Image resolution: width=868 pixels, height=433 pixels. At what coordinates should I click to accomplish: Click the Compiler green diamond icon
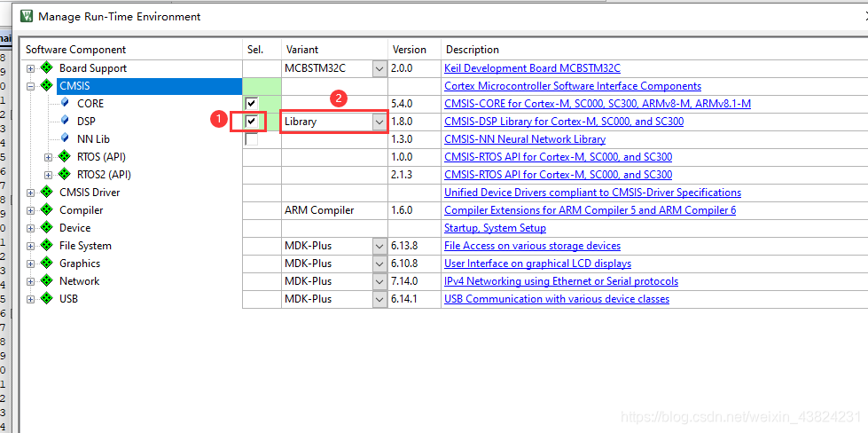46,210
